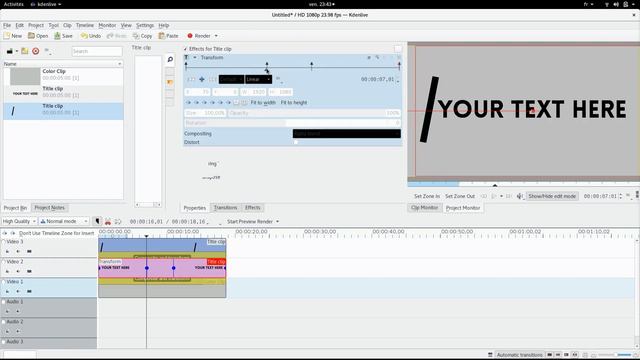Select the timeline selection tool icon

pos(97,221)
